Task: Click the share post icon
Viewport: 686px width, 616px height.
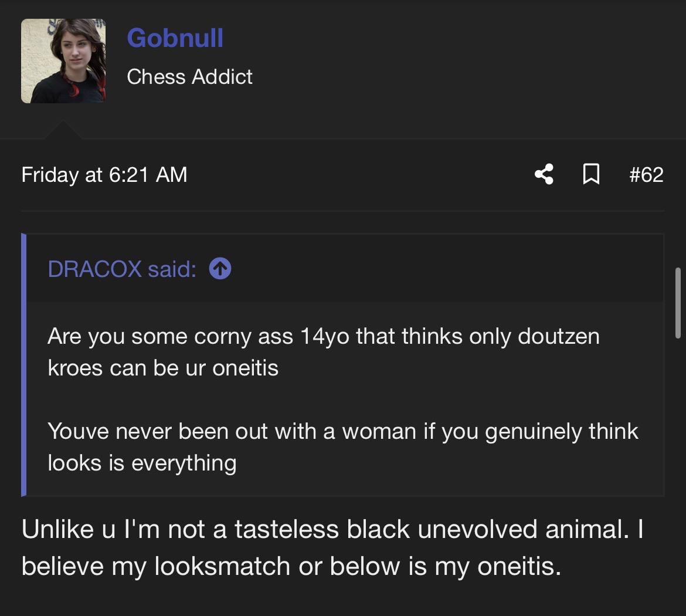Action: 544,174
